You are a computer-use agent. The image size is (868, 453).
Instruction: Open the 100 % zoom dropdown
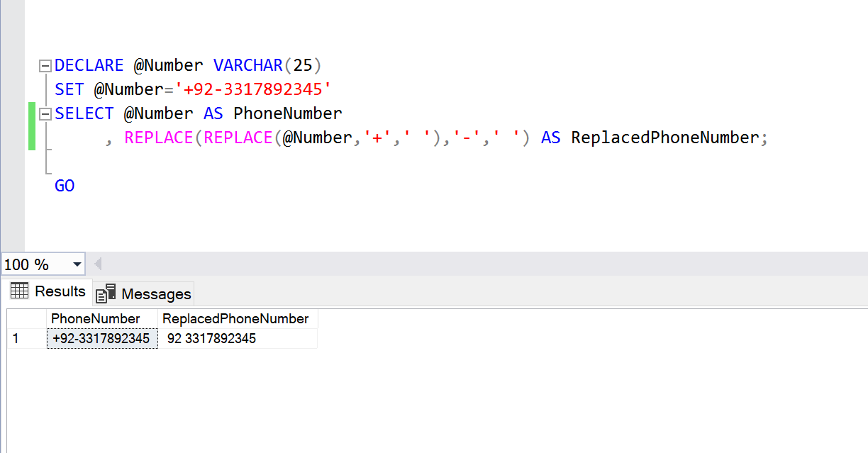77,264
